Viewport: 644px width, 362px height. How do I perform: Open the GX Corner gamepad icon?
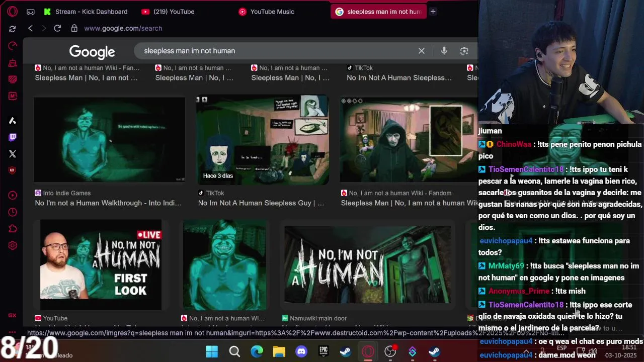(x=31, y=12)
